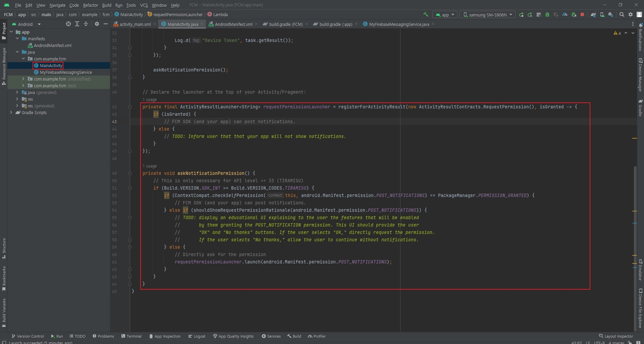Toggle the Project tool window stripe button
The image size is (644, 344).
4,31
